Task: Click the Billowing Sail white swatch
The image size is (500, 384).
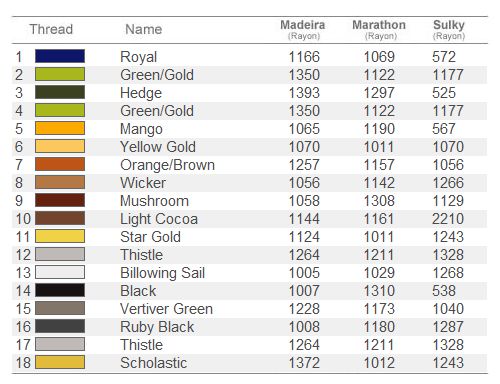Action: (x=60, y=272)
